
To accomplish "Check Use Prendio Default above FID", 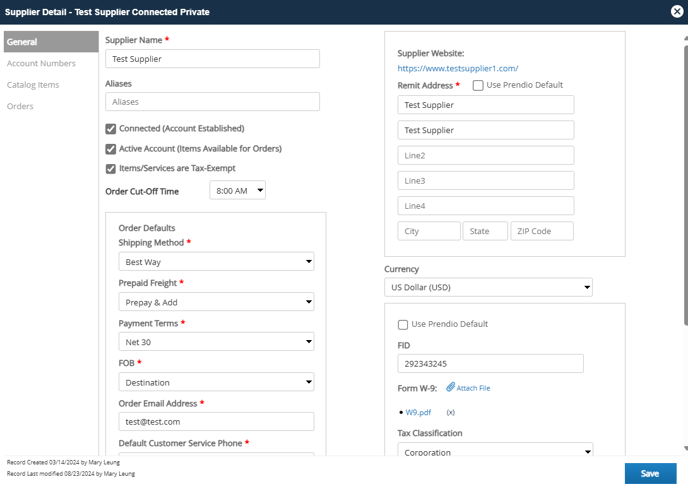I will coord(403,324).
